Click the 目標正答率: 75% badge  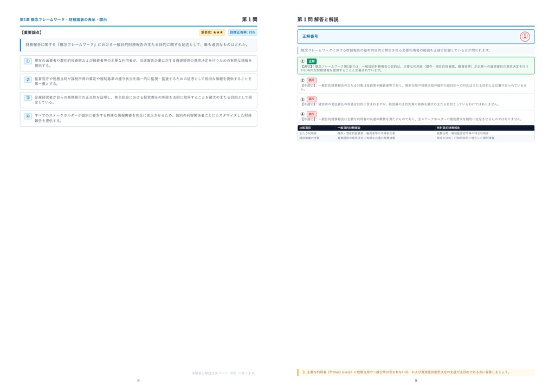[242, 32]
